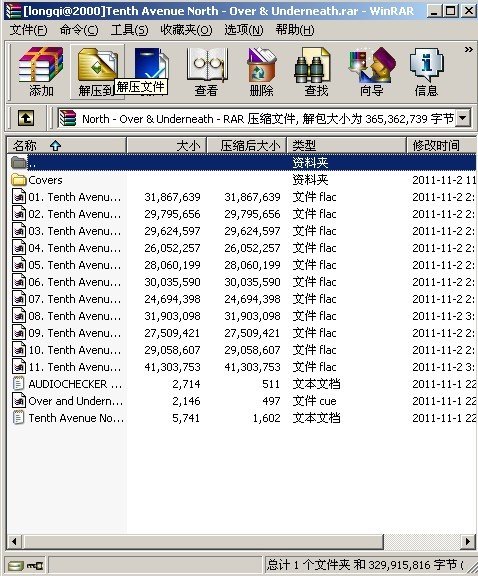This screenshot has width=478, height=576.
Task: Click the Delete (删除) toolbar icon
Action: [262, 71]
